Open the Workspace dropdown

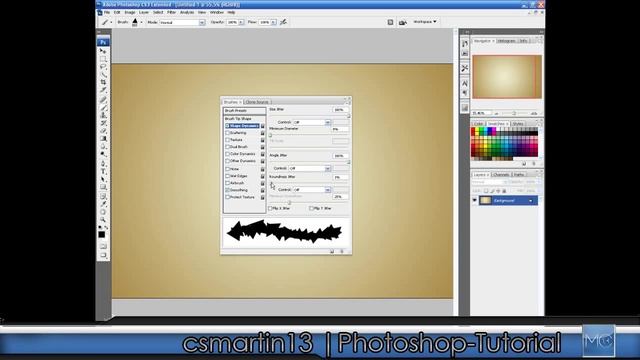[x=425, y=22]
